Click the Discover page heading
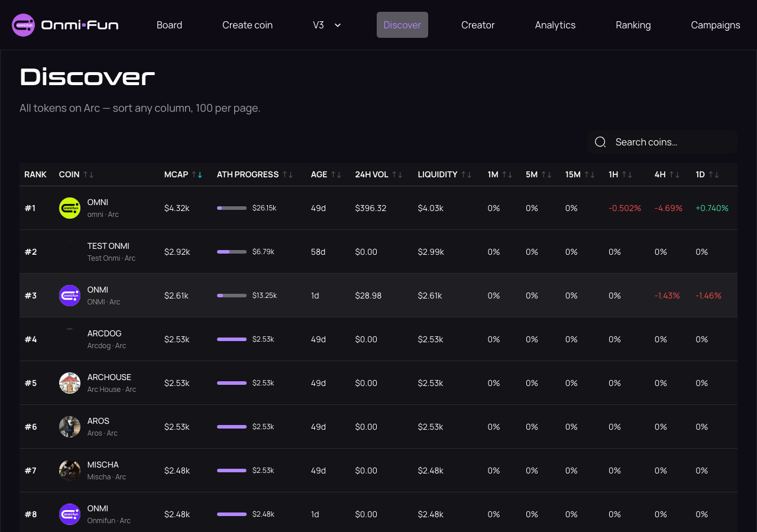757x532 pixels. [x=88, y=77]
